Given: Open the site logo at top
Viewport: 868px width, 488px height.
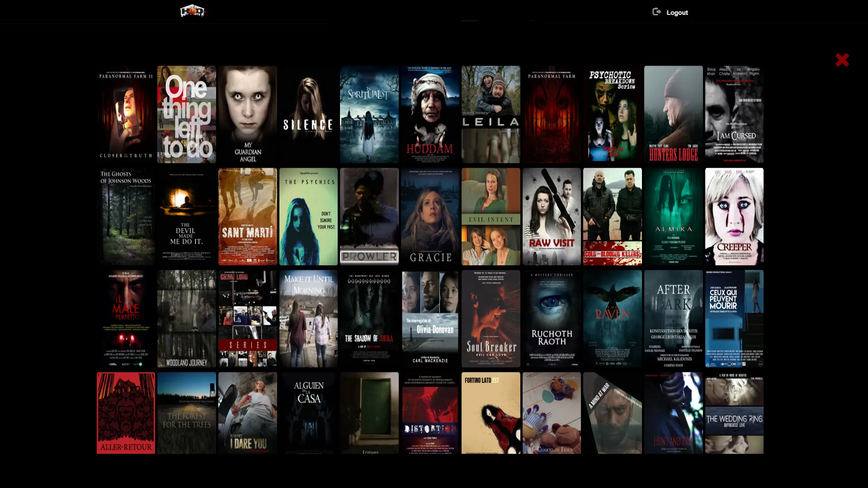Looking at the screenshot, I should (193, 10).
